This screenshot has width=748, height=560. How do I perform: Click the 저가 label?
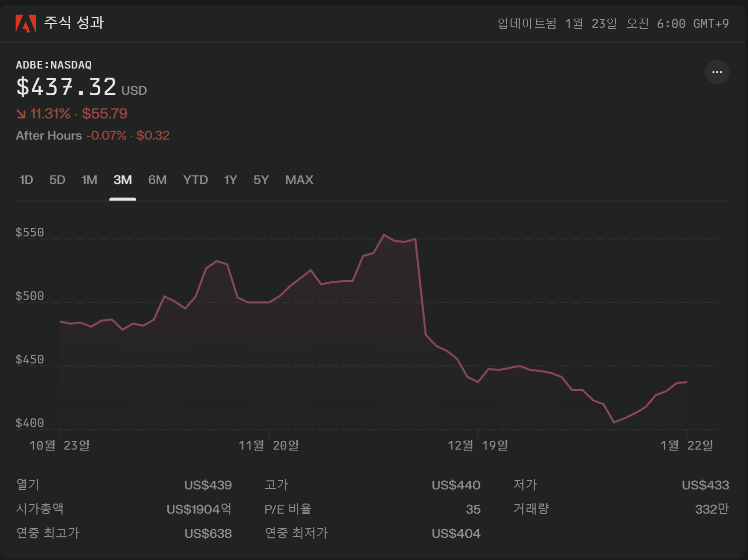point(525,484)
